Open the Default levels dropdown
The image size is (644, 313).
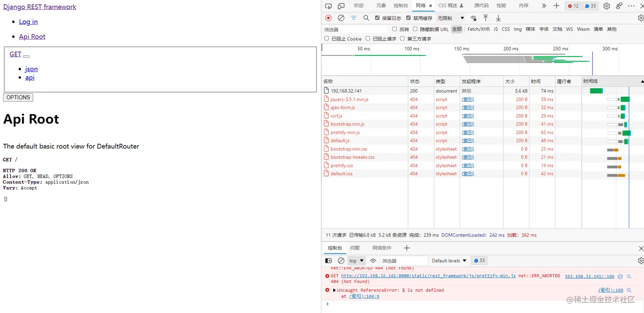point(449,261)
